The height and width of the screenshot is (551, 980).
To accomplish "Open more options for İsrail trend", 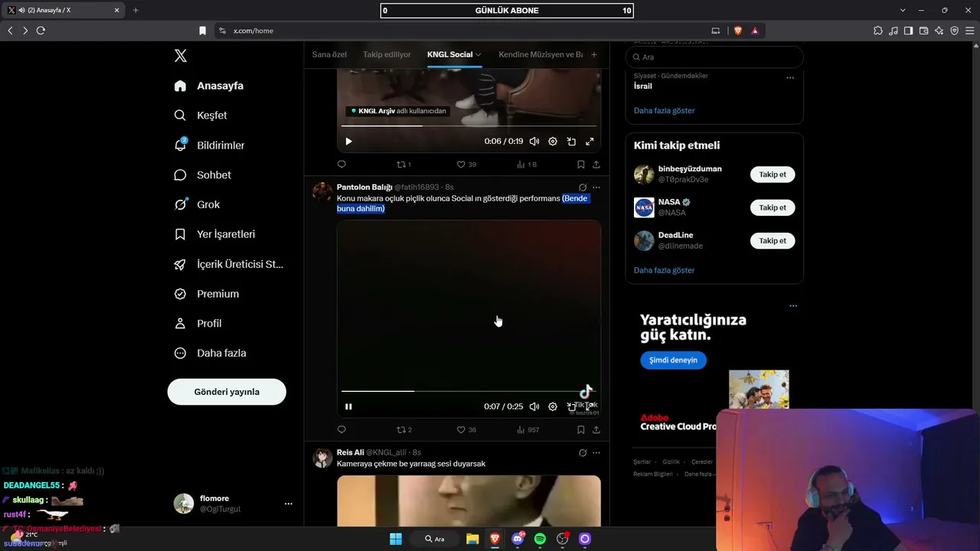I will click(790, 77).
